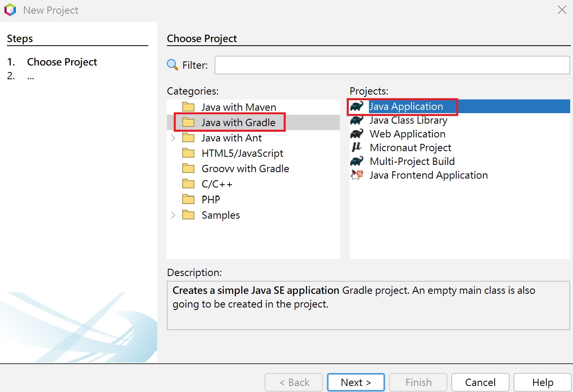Click the PHP folder icon

[x=188, y=199]
